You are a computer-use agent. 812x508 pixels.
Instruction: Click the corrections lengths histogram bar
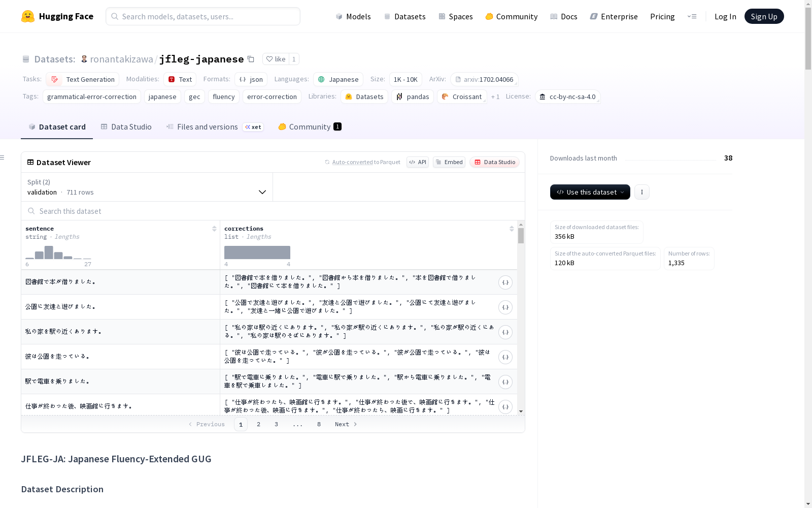click(257, 252)
